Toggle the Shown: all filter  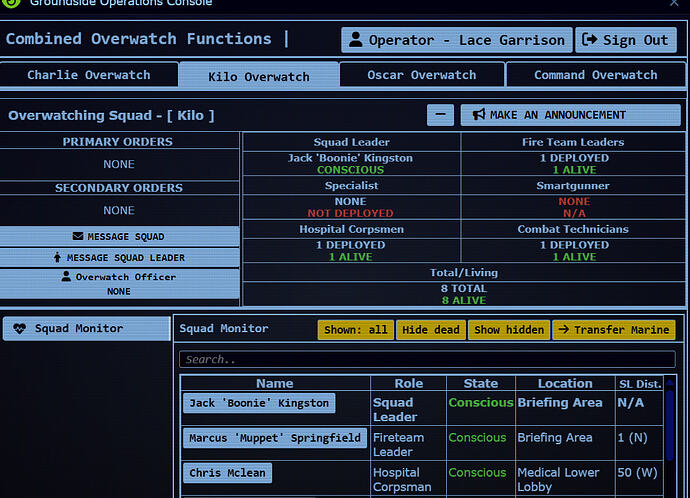(x=355, y=330)
